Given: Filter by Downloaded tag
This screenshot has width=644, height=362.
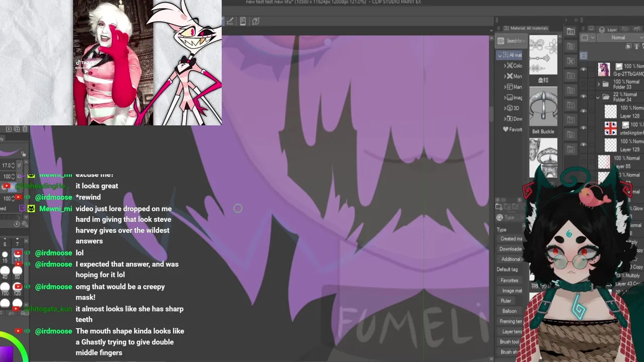Looking at the screenshot, I should coord(511,249).
